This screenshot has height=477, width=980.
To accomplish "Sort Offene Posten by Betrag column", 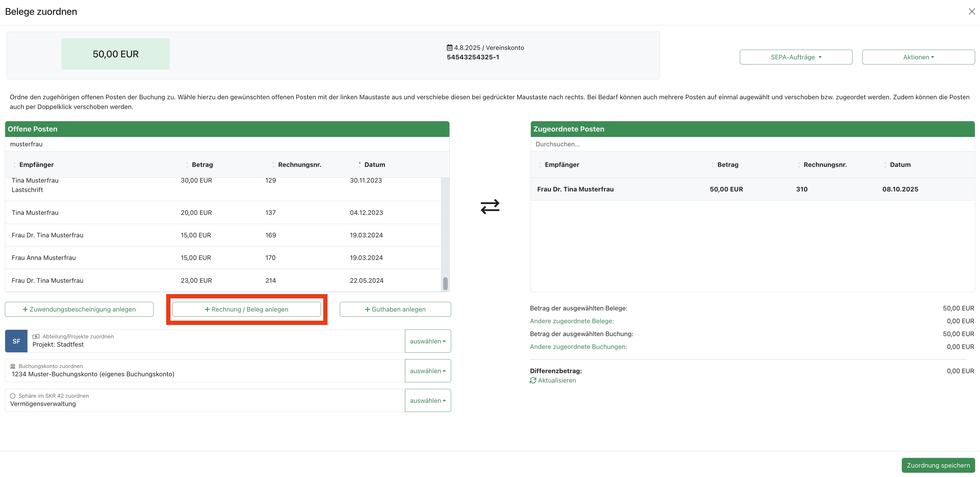I will (202, 165).
